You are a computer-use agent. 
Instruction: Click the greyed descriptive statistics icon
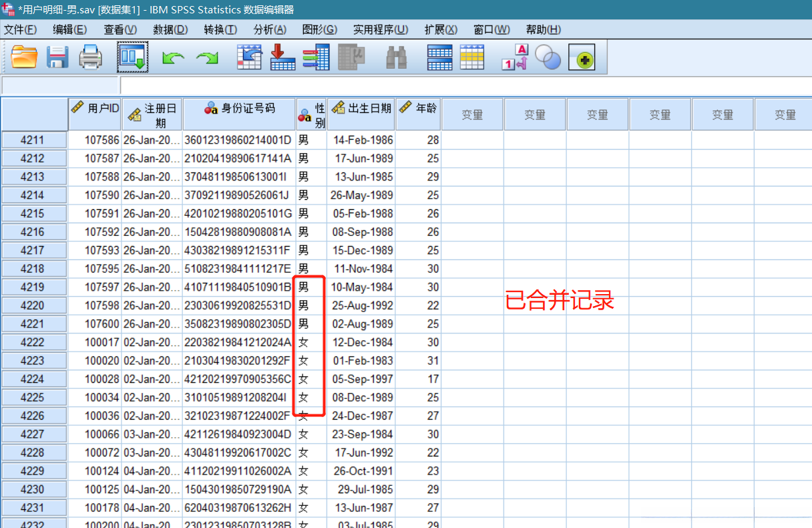click(351, 57)
